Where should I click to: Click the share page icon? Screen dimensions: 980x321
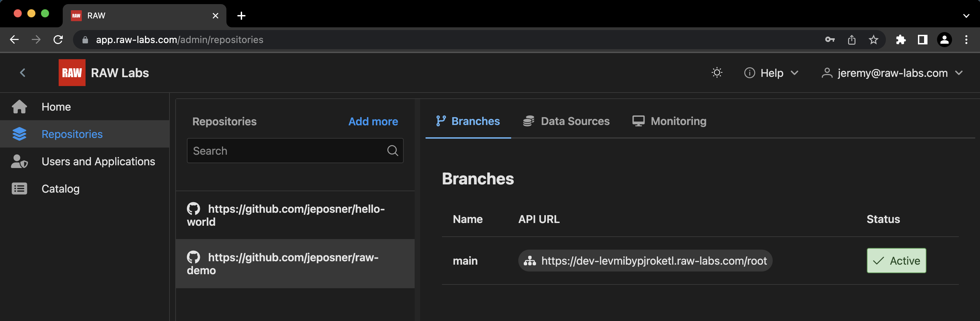pyautogui.click(x=852, y=40)
